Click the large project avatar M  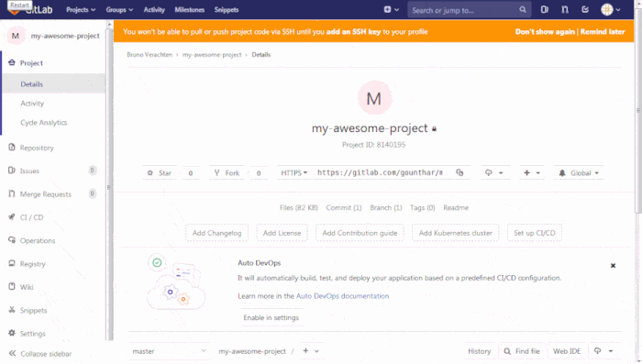[x=374, y=98]
